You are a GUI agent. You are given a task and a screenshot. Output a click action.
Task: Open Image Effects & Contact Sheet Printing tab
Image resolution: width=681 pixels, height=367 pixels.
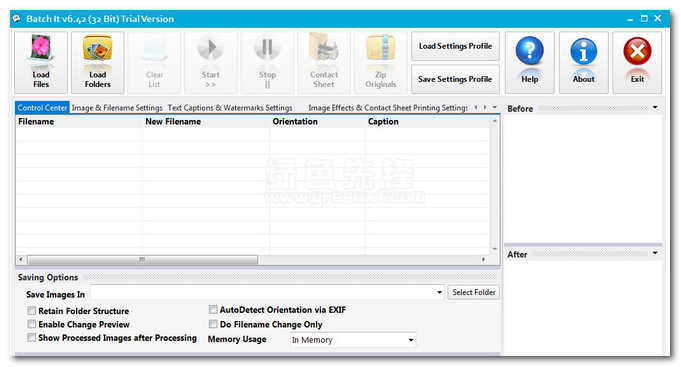tap(388, 108)
